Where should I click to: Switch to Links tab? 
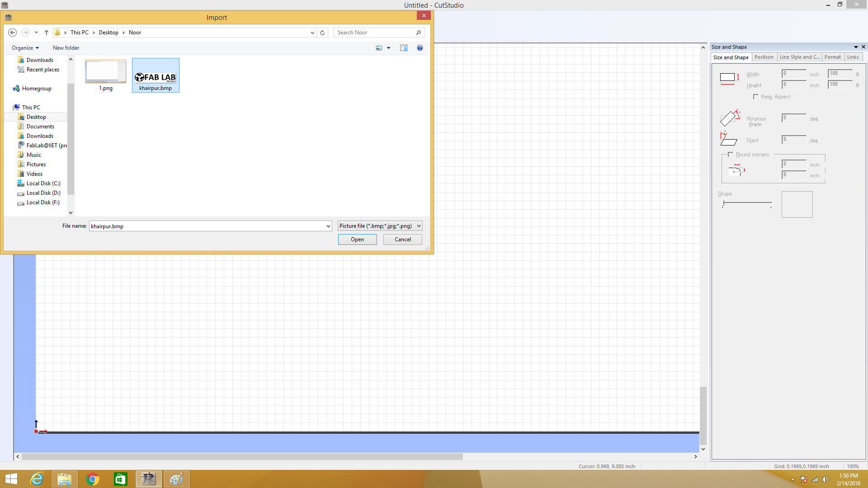coord(853,57)
